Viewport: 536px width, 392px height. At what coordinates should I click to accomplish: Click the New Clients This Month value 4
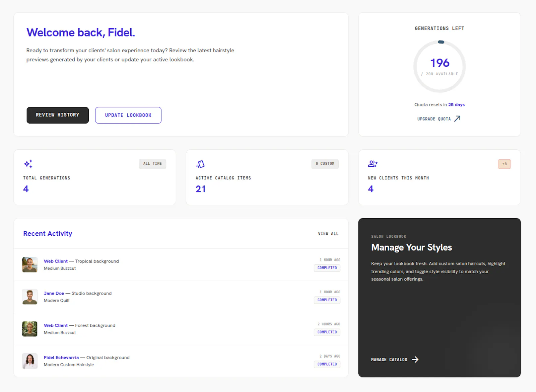[x=371, y=189]
